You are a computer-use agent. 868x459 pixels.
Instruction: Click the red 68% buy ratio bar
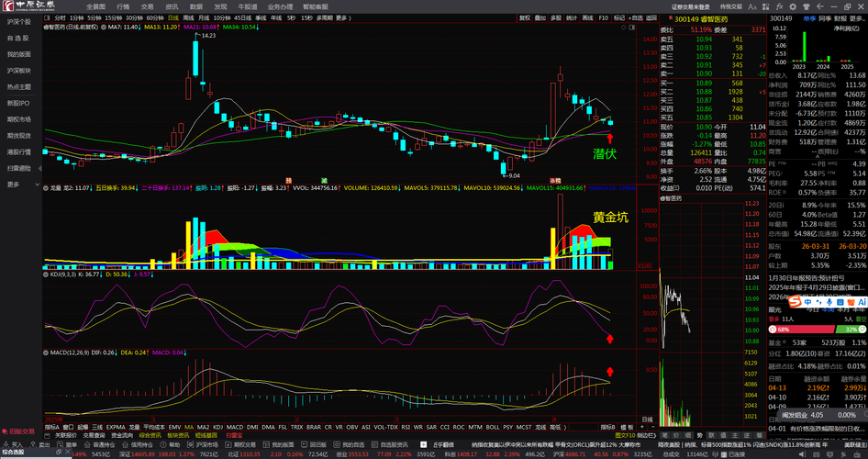tap(800, 330)
